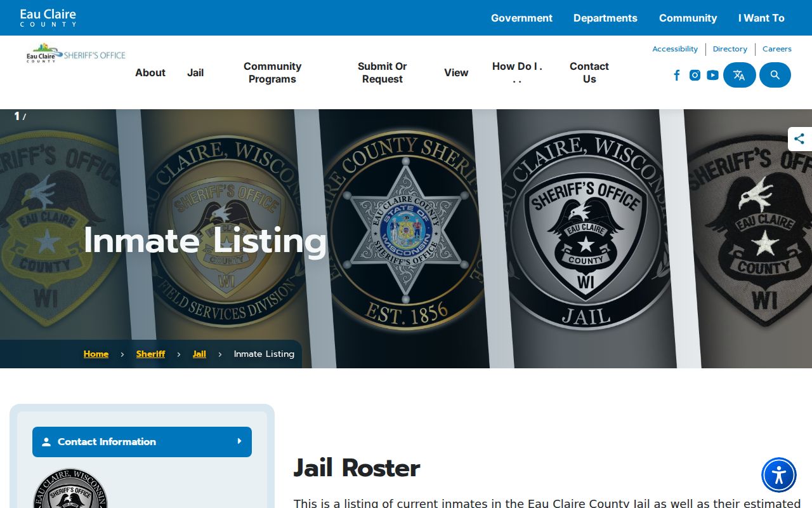Viewport: 812px width, 508px height.
Task: Expand the Contact Information arrow
Action: (239, 441)
